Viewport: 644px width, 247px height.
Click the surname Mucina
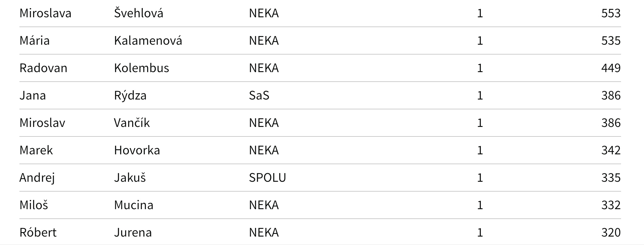[134, 205]
